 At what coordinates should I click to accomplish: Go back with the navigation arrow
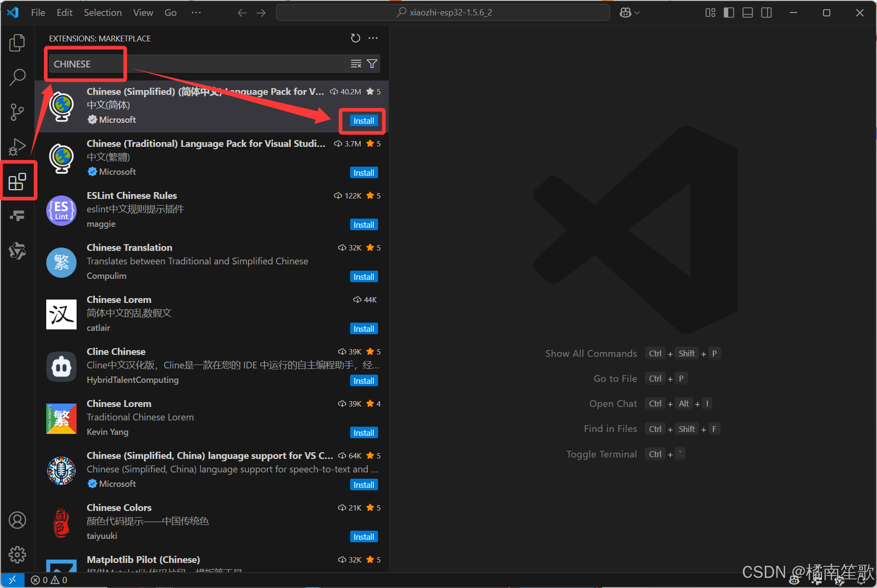pos(242,13)
